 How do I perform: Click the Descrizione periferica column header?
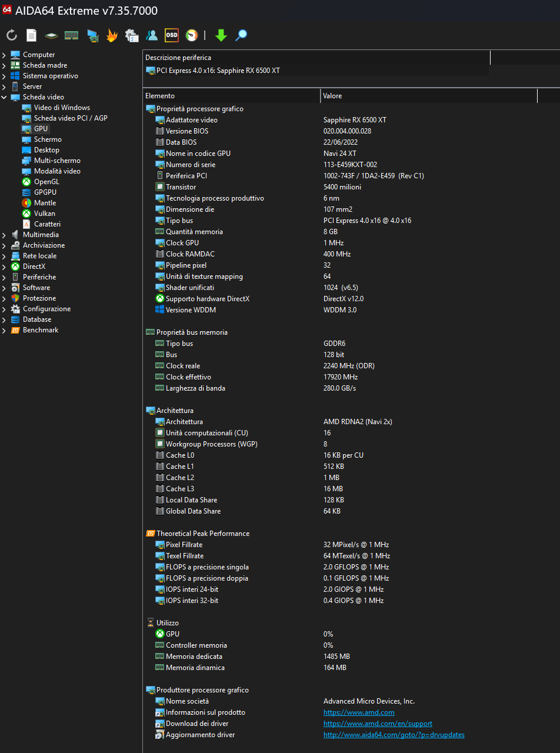(x=316, y=58)
